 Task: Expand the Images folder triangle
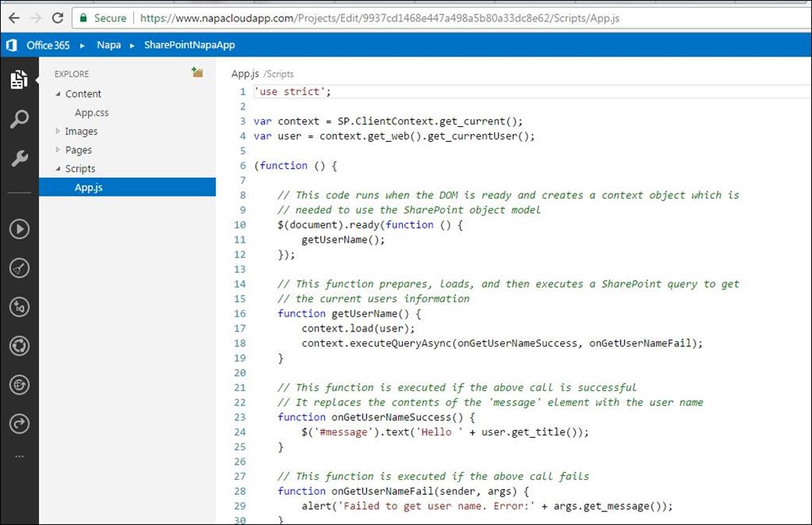coord(58,131)
